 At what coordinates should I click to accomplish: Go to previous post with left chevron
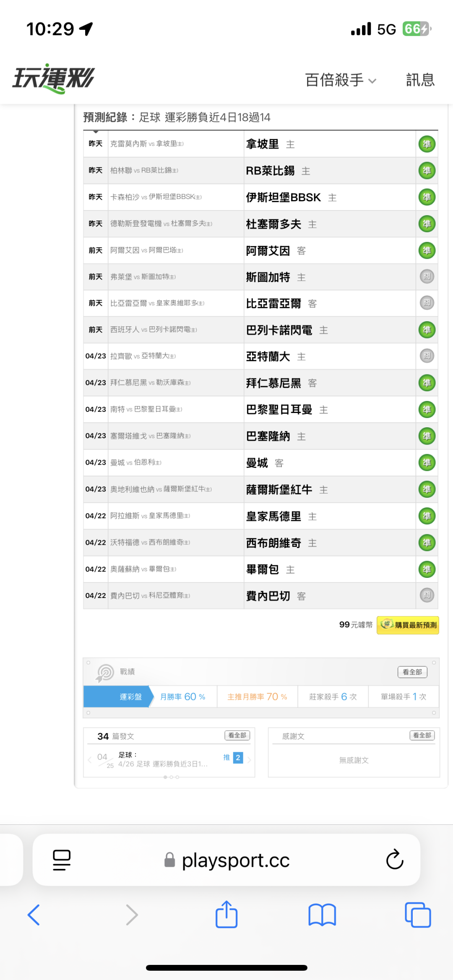click(x=89, y=760)
